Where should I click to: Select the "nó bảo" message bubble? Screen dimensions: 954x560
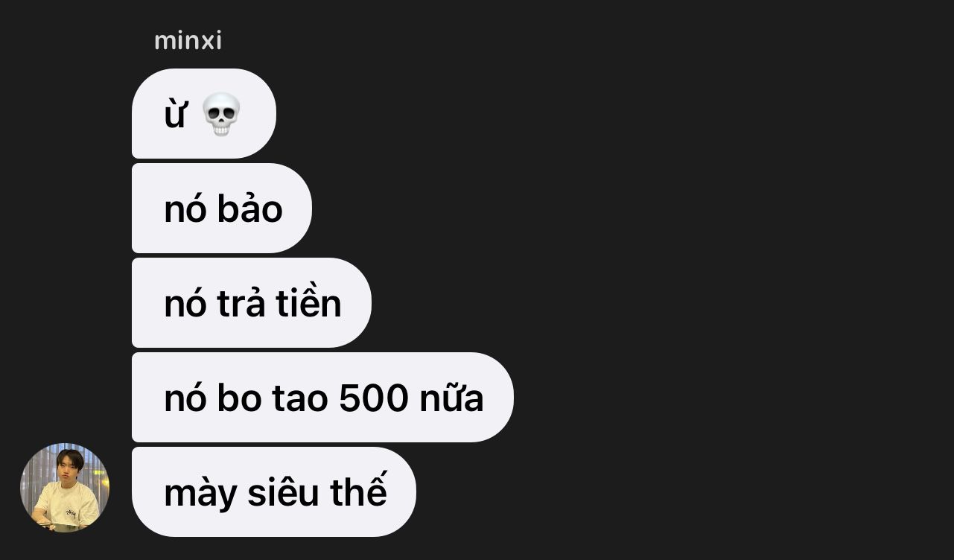[222, 209]
